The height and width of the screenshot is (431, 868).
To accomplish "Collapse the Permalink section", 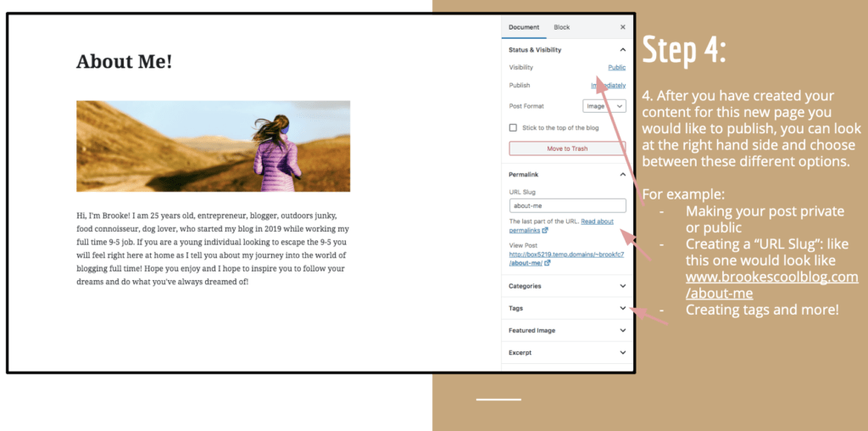I will coord(622,174).
